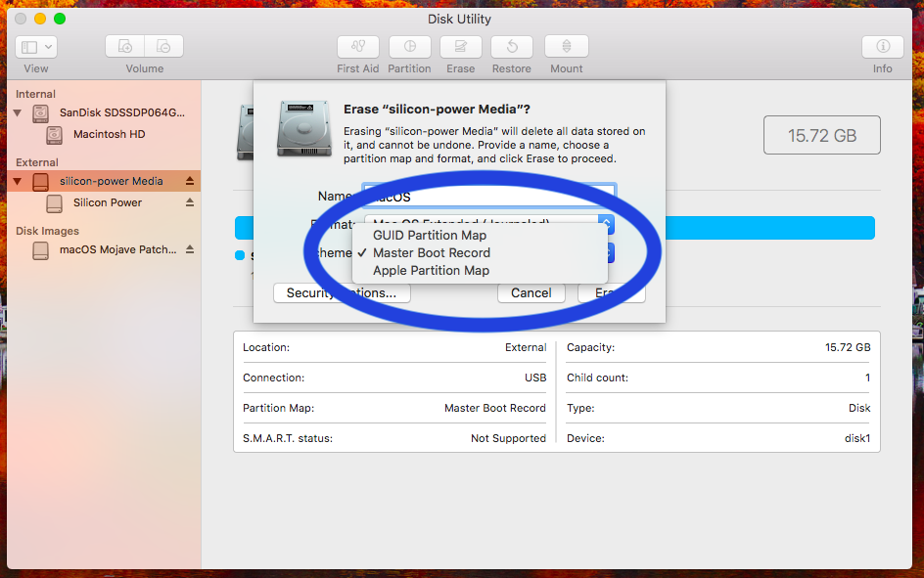This screenshot has width=924, height=578.
Task: Click the add Volume toolbar icon
Action: (x=125, y=47)
